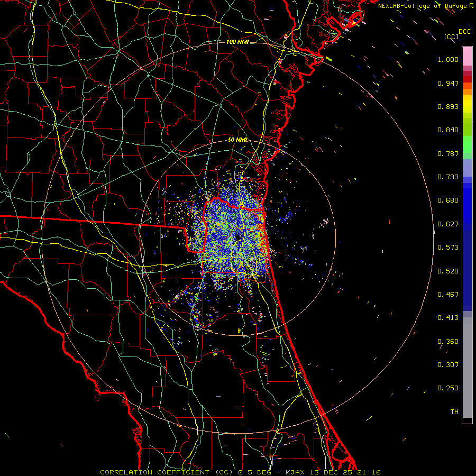Click the 1.000 value on the scale
The width and height of the screenshot is (476, 476).
click(448, 59)
